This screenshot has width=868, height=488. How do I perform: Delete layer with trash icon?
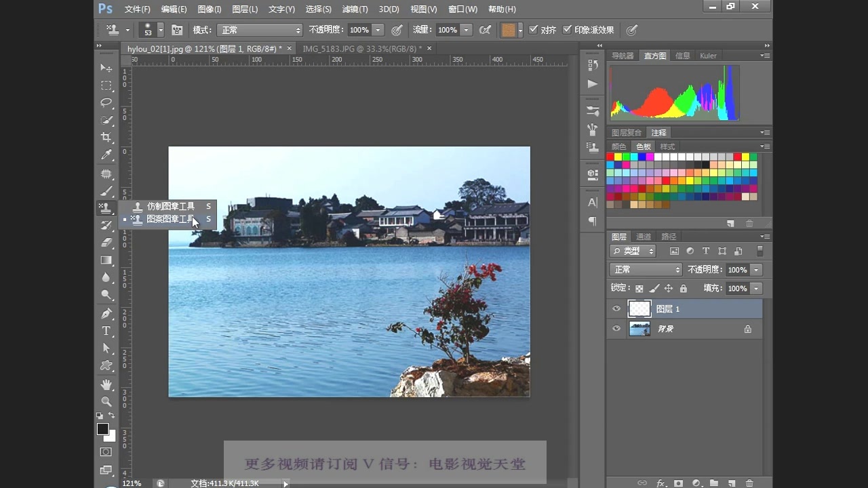(x=749, y=483)
